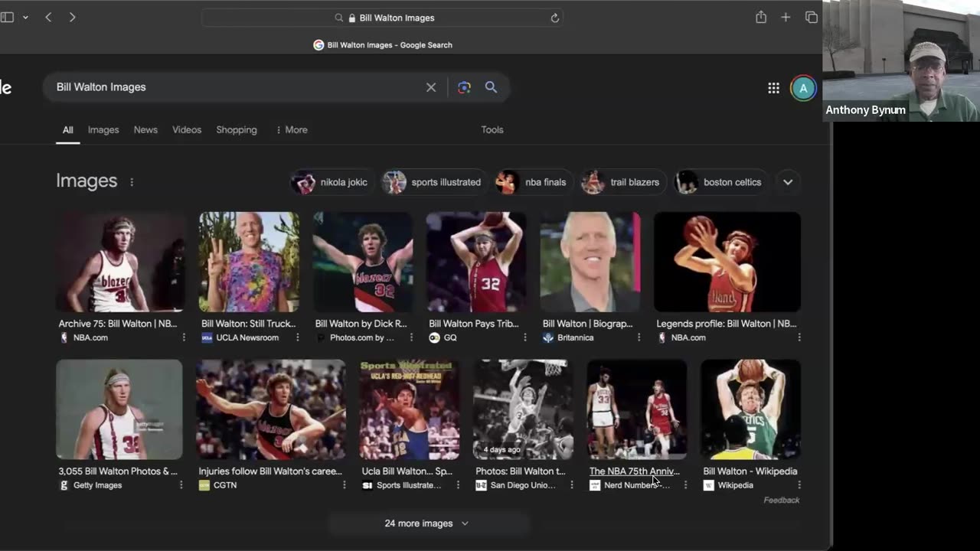Expand the filter chips chevron
The image size is (980, 551).
pyautogui.click(x=788, y=182)
